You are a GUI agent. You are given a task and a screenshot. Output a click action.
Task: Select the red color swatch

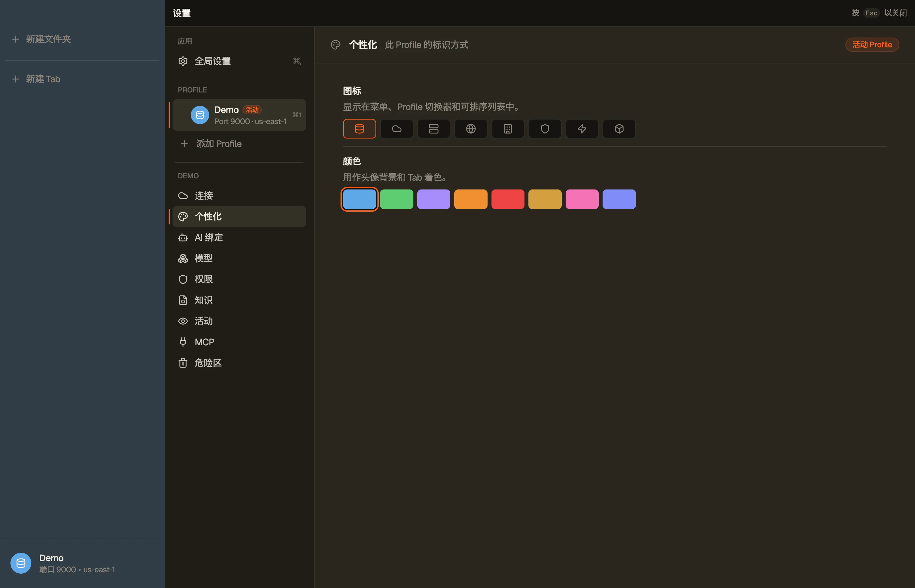(507, 199)
